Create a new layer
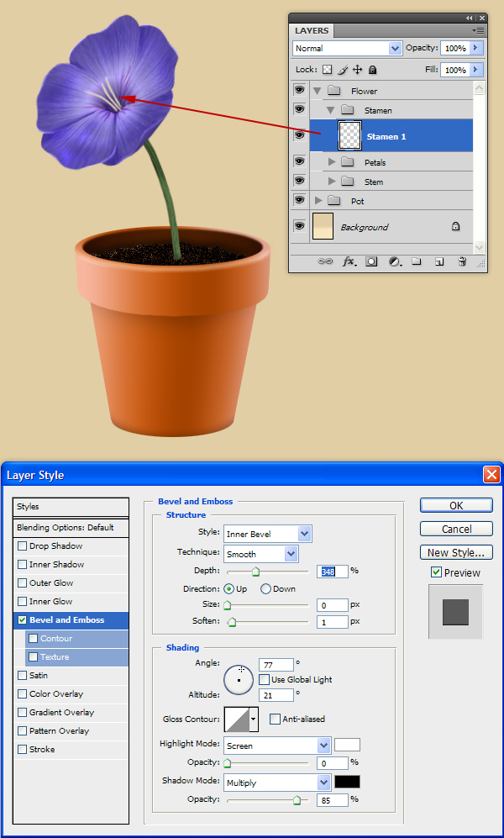The image size is (504, 838). (438, 261)
